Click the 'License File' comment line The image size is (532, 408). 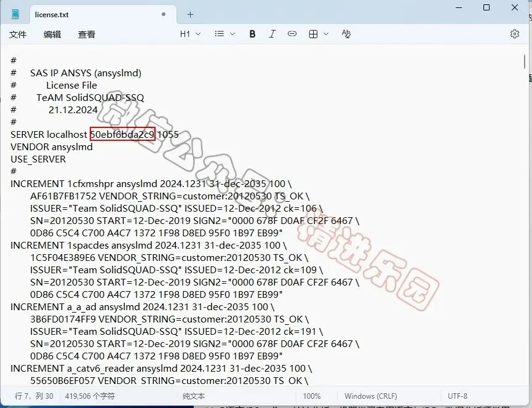click(x=71, y=85)
